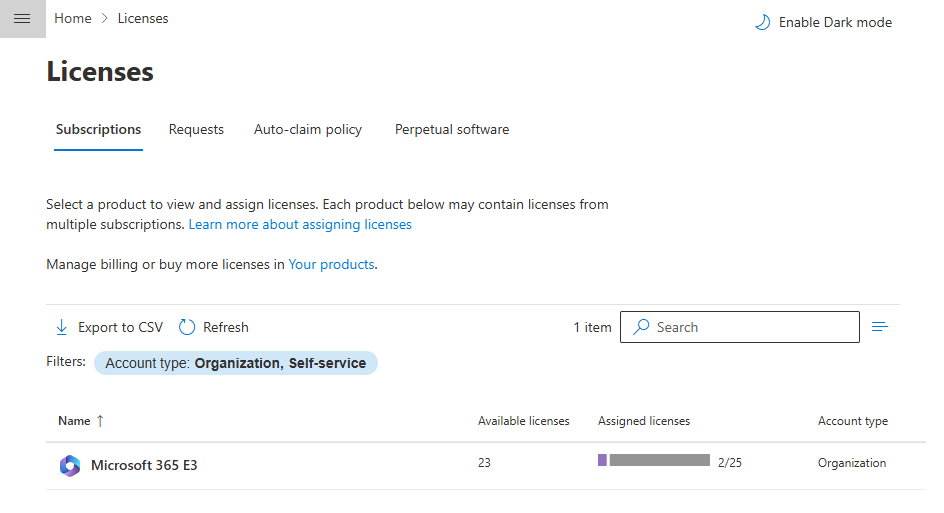Image resolution: width=944 pixels, height=513 pixels.
Task: Click the 23 available licenses value
Action: [484, 462]
